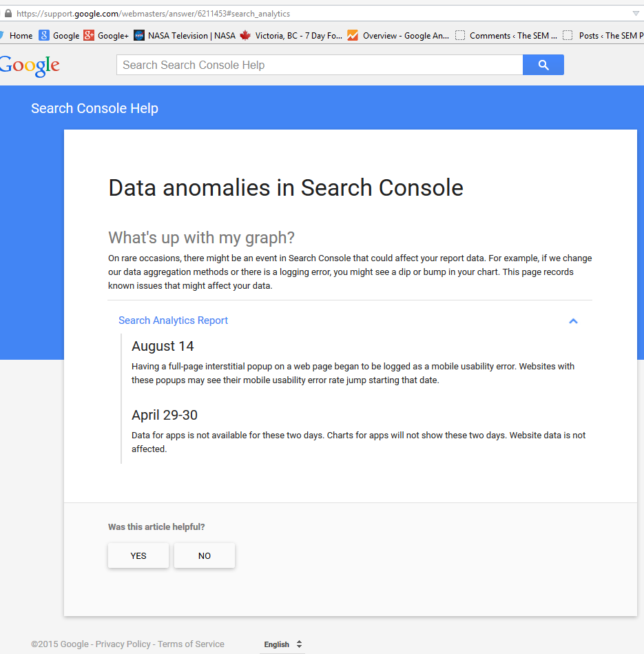Focus the Search Search Console Help field
The image size is (644, 654).
tap(319, 65)
